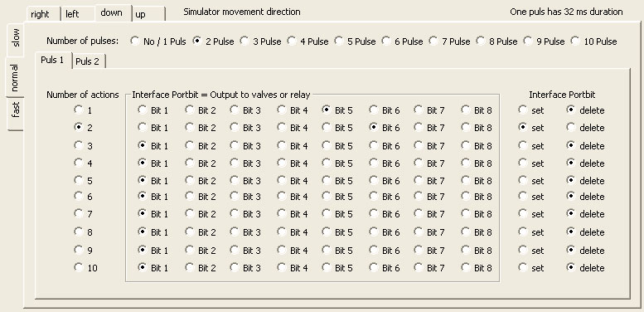Select Bit 6 in action row 2

click(373, 128)
